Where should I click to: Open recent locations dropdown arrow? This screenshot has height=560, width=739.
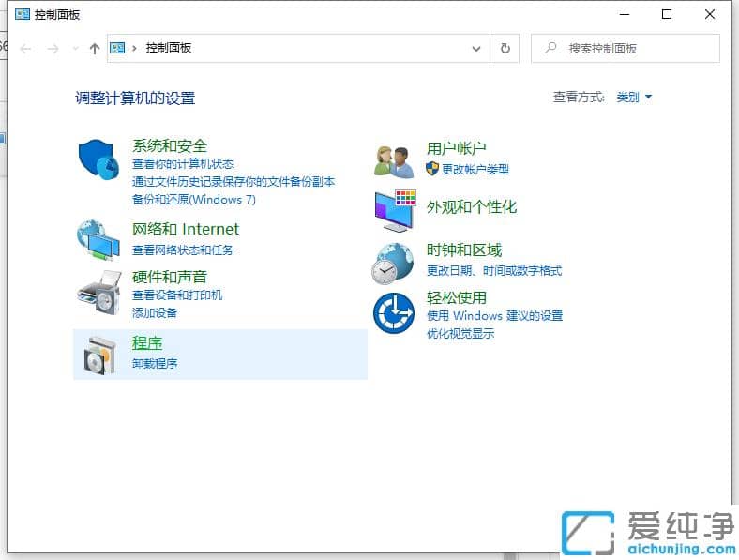click(x=75, y=49)
